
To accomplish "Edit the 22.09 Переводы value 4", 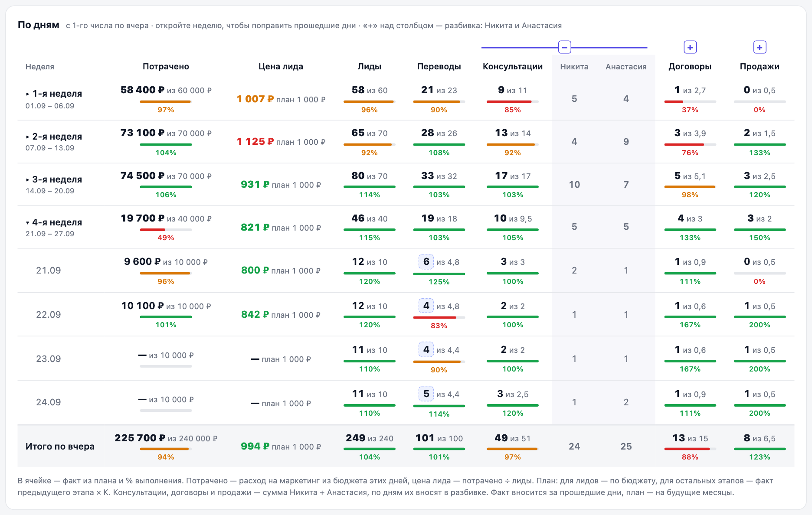I will tap(426, 306).
